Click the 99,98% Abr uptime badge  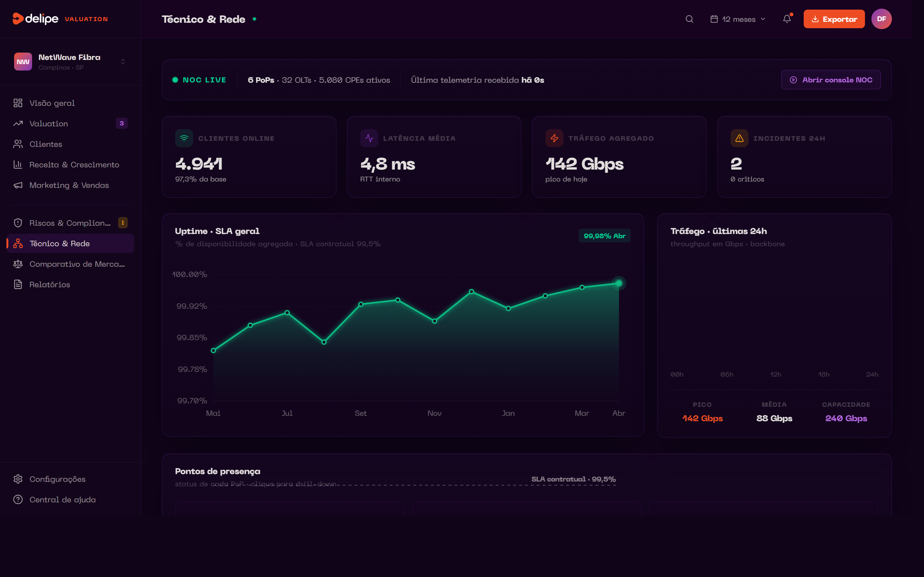(x=604, y=236)
